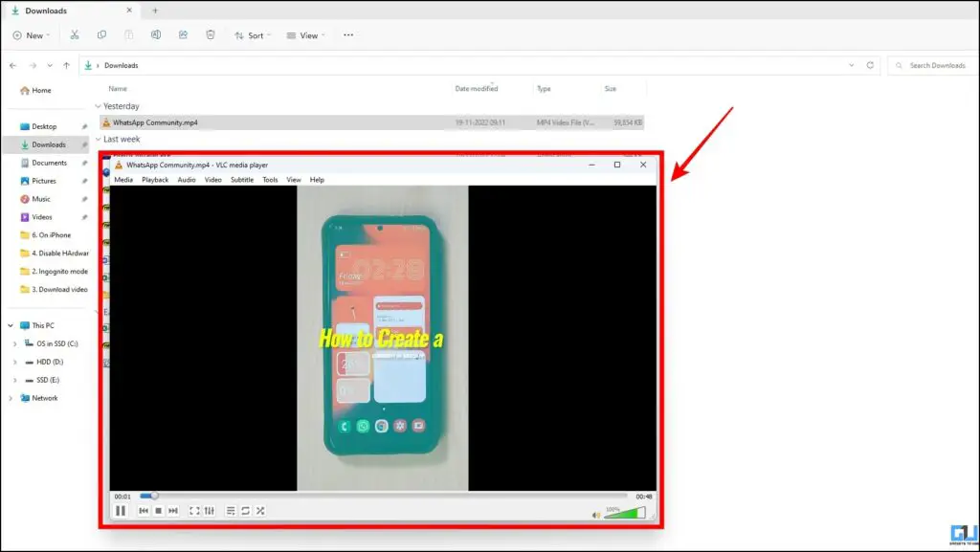Open the '6. On iPhone' folder
The width and height of the screenshot is (980, 552).
coord(46,235)
